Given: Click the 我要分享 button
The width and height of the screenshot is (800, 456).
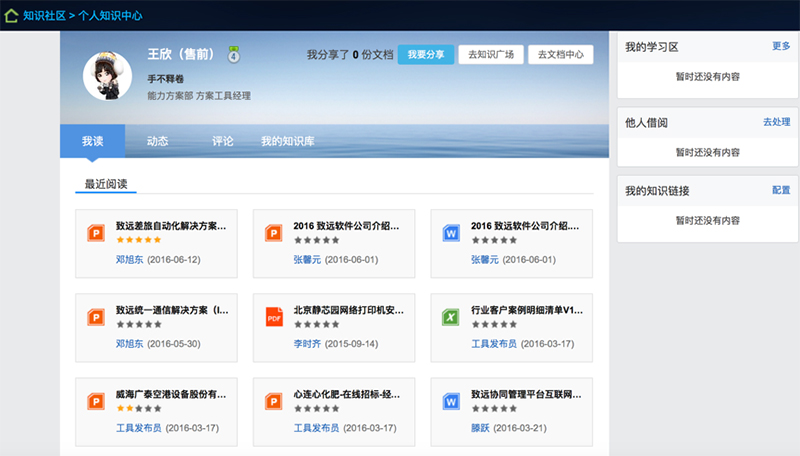Looking at the screenshot, I should pos(426,55).
